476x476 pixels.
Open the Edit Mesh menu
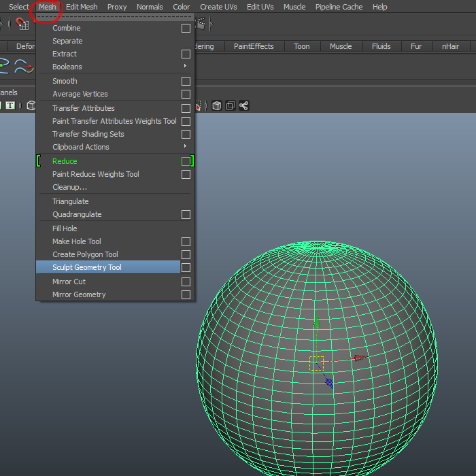tap(82, 7)
